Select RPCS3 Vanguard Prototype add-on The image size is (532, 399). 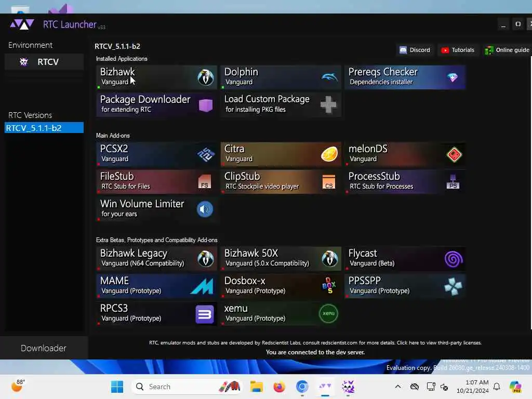click(x=156, y=314)
